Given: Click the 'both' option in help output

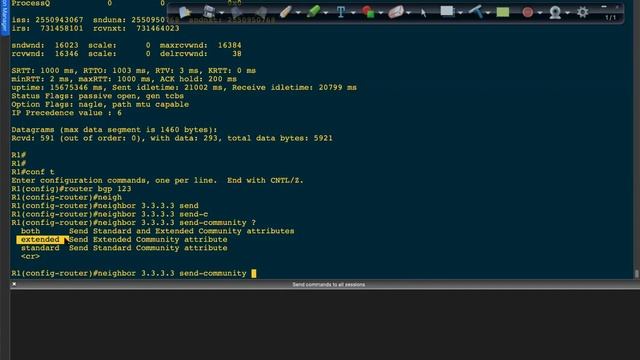Looking at the screenshot, I should 31,231.
